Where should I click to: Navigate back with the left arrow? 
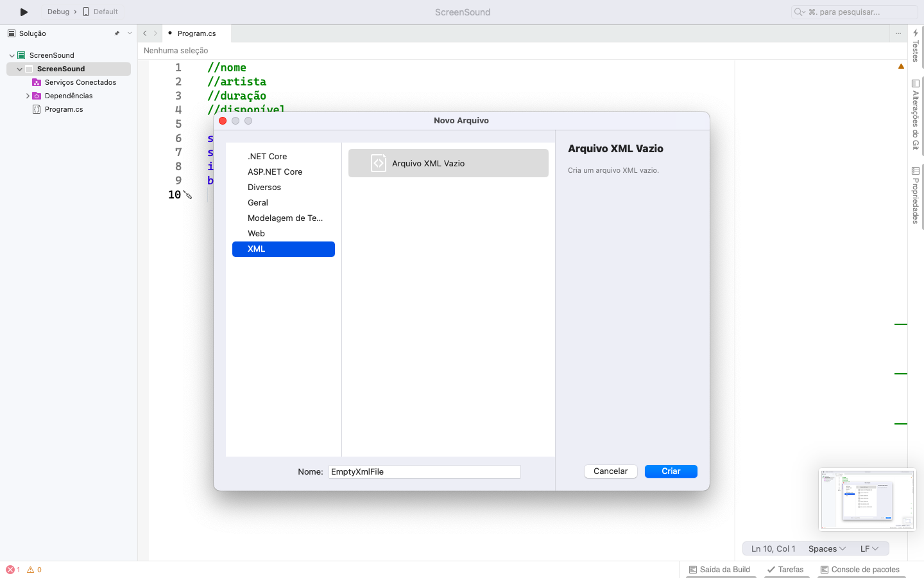tap(145, 33)
